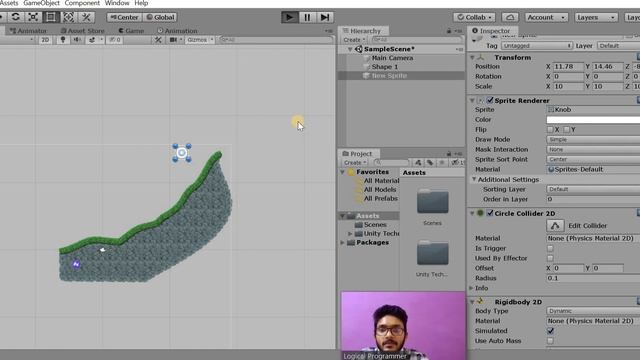
Task: Pause the game preview
Action: coord(307,17)
